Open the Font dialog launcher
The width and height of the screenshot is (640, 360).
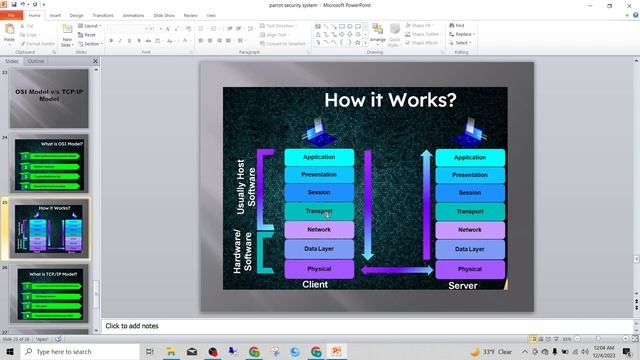coord(191,52)
